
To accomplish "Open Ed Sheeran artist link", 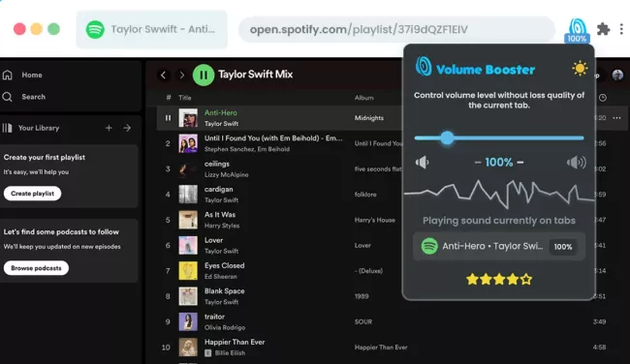I will click(220, 277).
